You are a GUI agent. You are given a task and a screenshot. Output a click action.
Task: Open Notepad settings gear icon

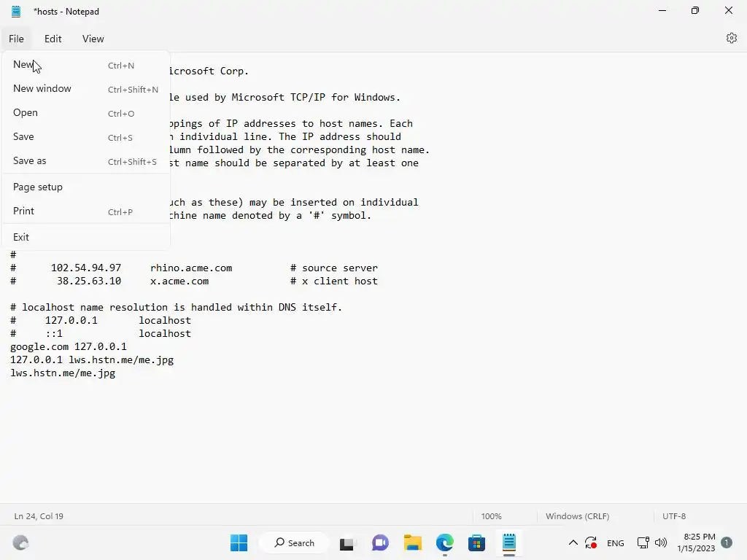731,38
